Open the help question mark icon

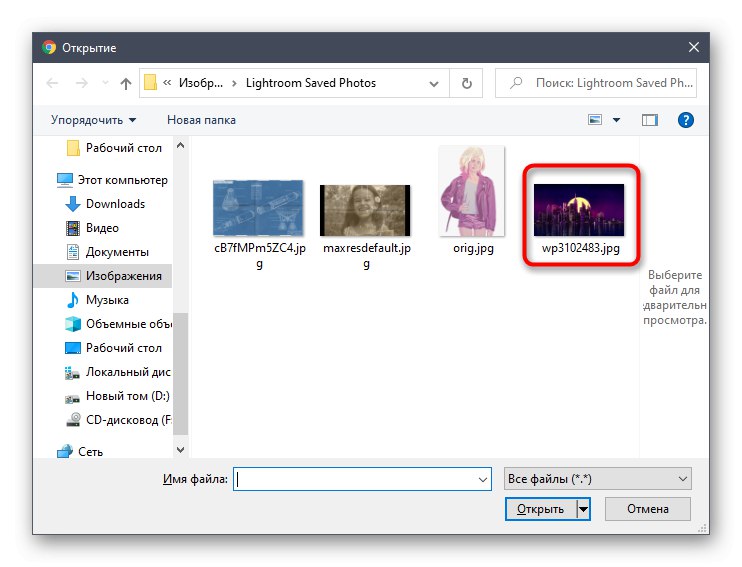(x=686, y=120)
